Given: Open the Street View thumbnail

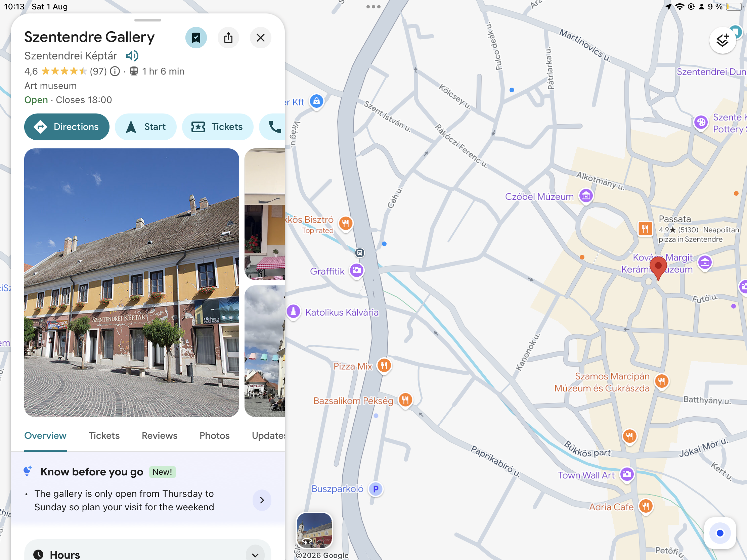Looking at the screenshot, I should [x=314, y=530].
